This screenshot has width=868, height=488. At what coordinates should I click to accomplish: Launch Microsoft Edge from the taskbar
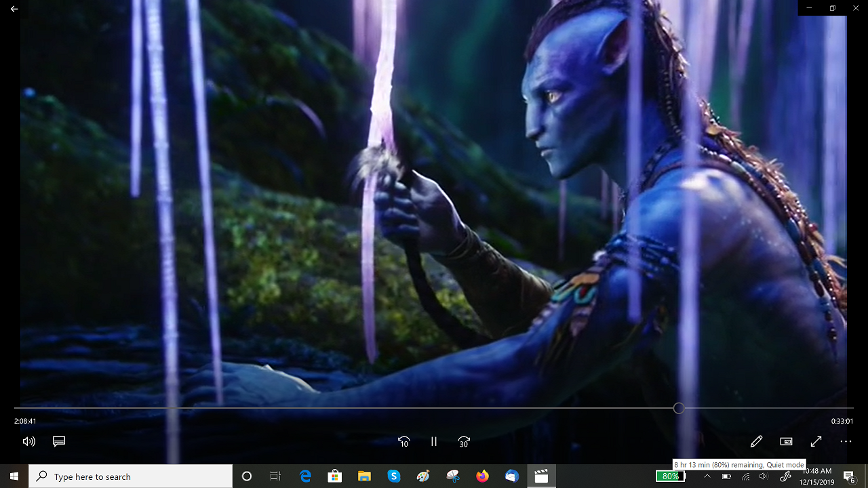(306, 476)
